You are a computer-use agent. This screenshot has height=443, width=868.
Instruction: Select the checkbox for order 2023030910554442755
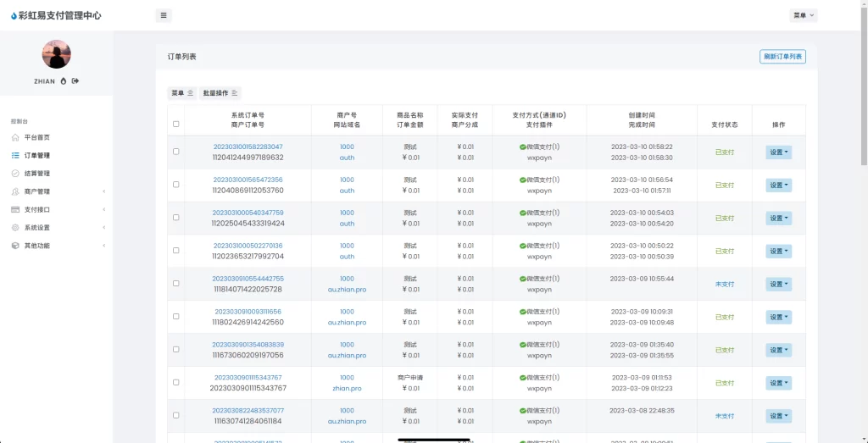176,284
